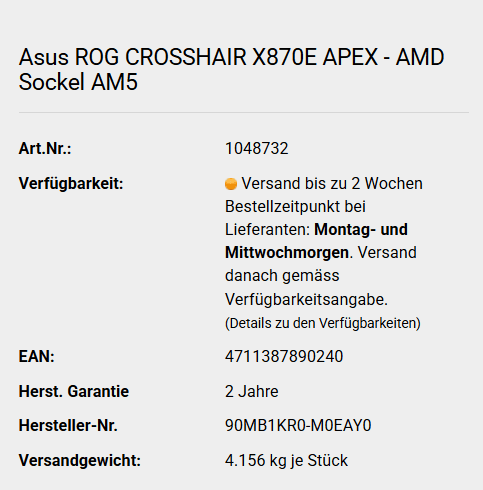Click the Bestellzeitpunkt bei Lieferanten text

point(295,218)
